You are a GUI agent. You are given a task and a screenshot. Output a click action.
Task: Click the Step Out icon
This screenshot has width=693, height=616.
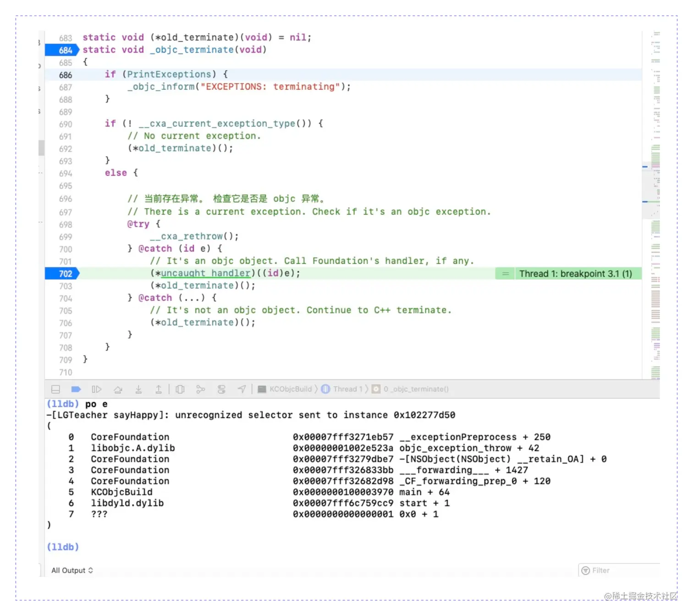pos(159,389)
